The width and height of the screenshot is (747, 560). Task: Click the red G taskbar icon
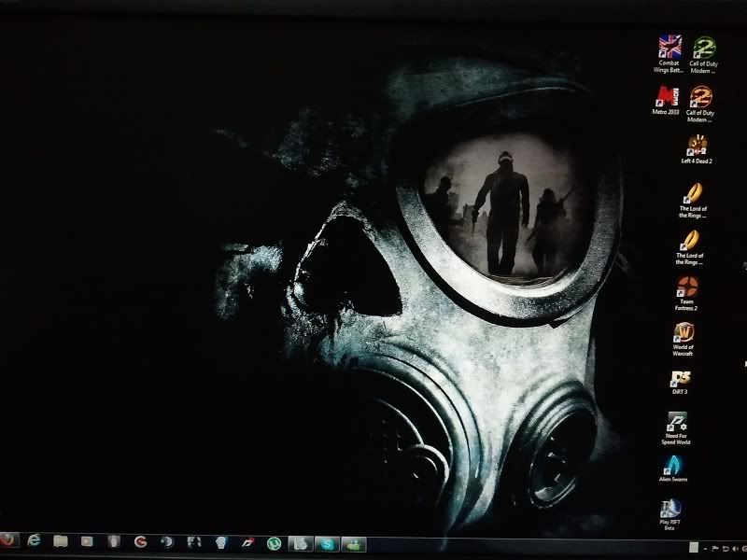tap(140, 542)
